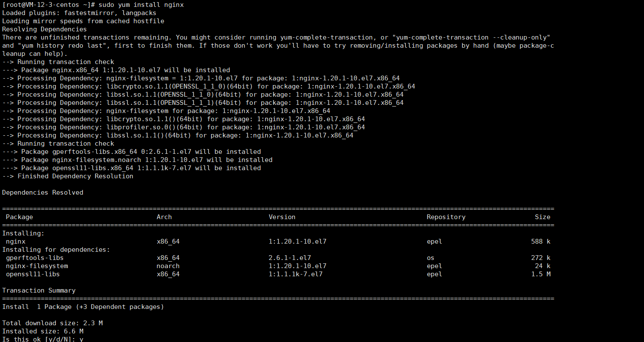Click the libssl.so.1.1(OPENSSL_1_1_1) dependency line

203,103
